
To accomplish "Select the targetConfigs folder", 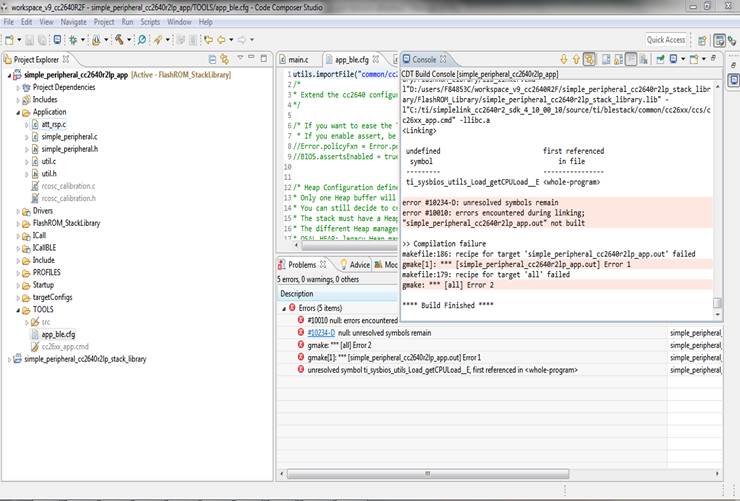I will 52,297.
